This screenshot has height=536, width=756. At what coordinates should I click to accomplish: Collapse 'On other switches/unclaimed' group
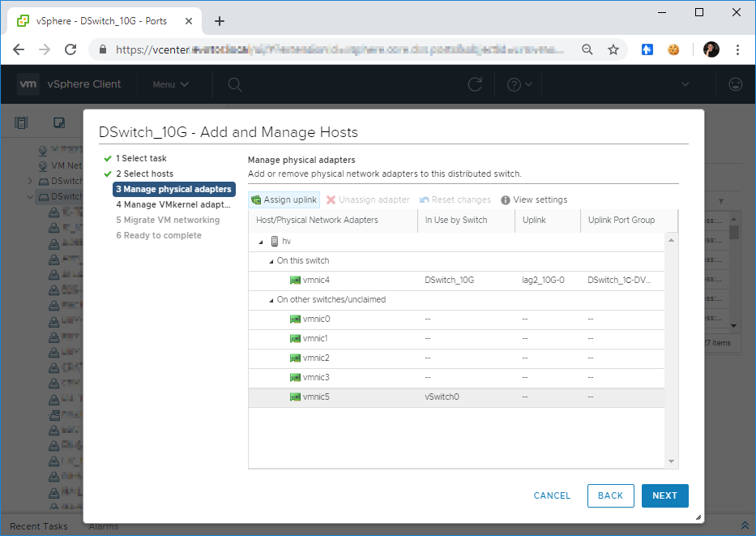tap(271, 300)
